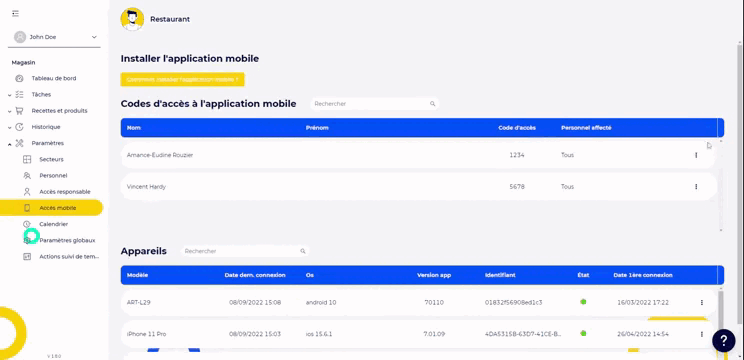Open three-dot menu for ART-L29 device

click(702, 302)
